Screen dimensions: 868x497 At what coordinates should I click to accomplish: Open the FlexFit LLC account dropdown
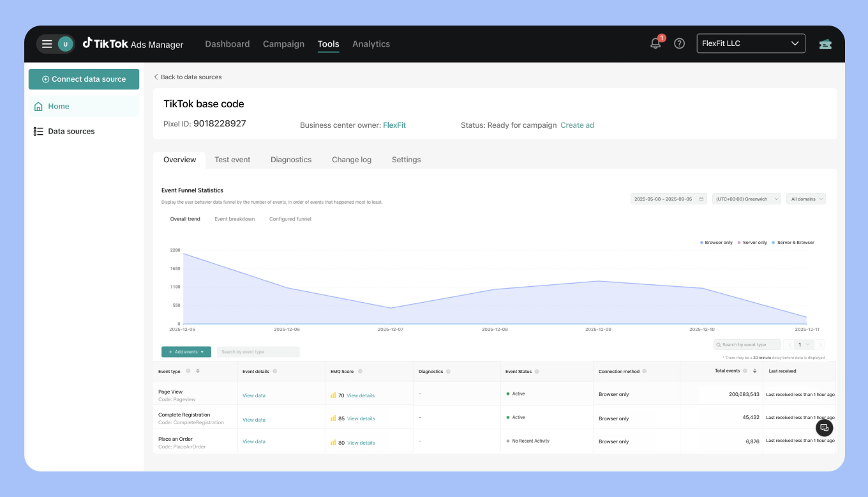click(751, 43)
